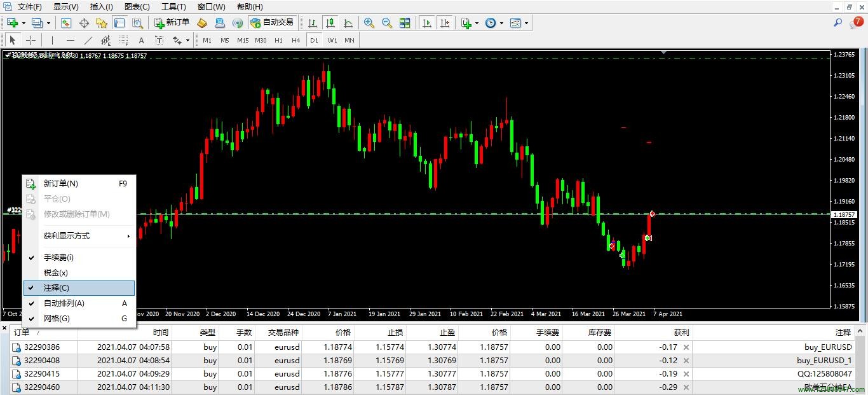Click the 新订单 toolbar button

pos(172,23)
